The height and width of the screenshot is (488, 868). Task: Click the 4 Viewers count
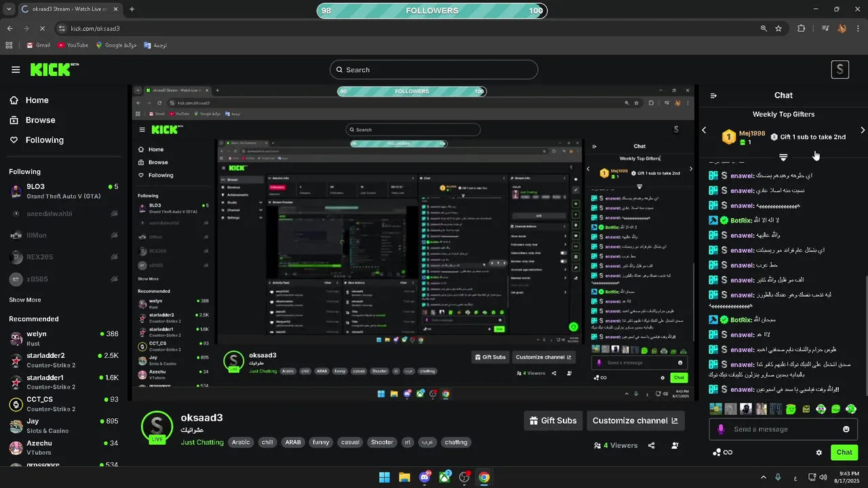pyautogui.click(x=616, y=445)
